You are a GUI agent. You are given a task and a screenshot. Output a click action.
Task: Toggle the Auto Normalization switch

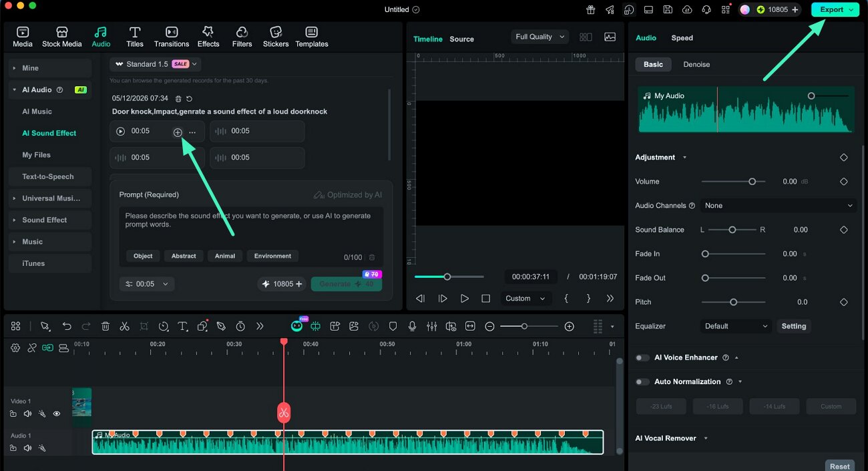tap(642, 381)
